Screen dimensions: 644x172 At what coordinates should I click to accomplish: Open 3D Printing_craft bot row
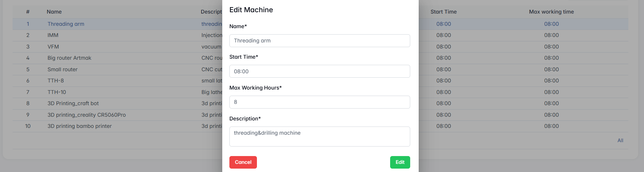(73, 103)
